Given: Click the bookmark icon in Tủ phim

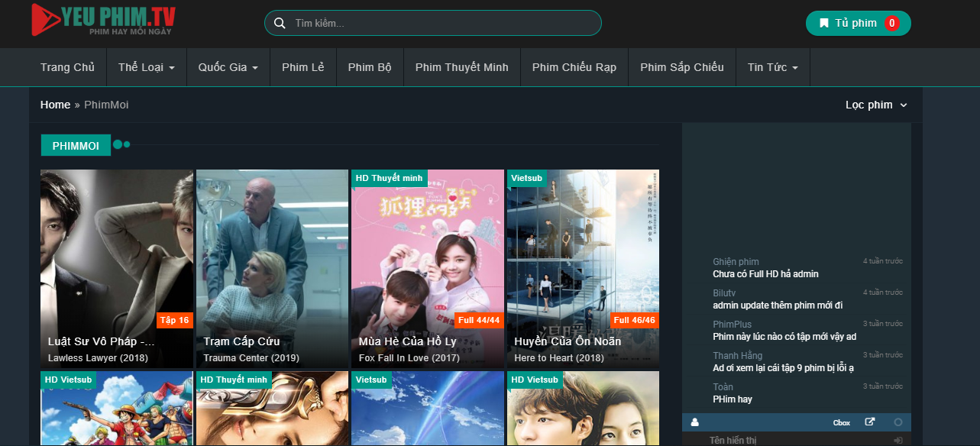Looking at the screenshot, I should click(824, 23).
